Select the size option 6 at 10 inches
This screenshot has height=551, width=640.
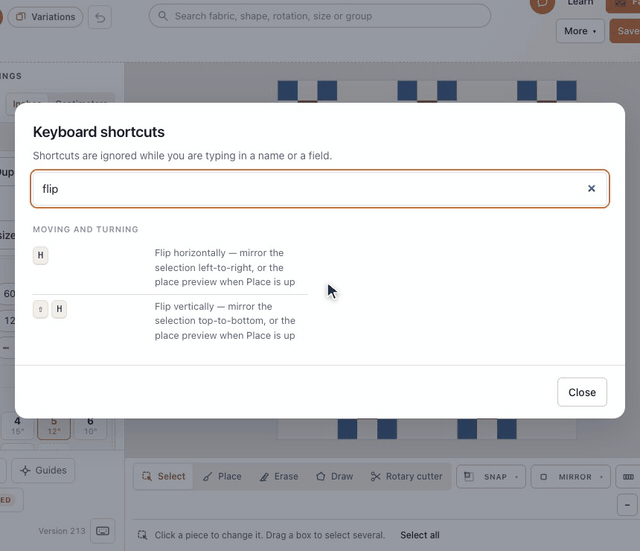90,427
